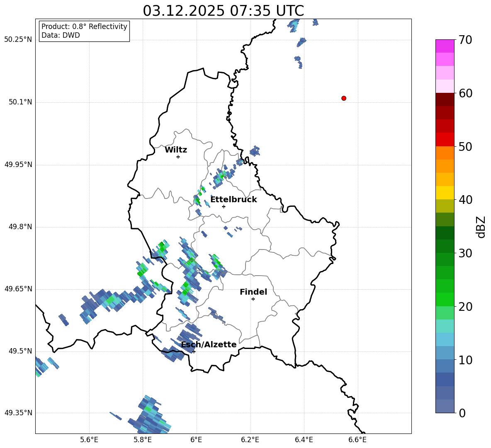Screen dimensions: 491x448
Task: Click the Esch/Alzette station cross marker
Action: tap(194, 351)
